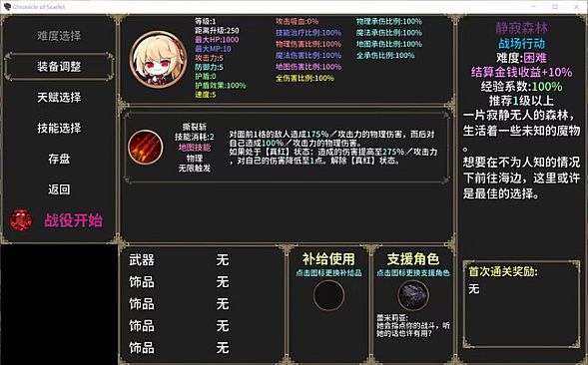Select the 撕裂斩 skill description panel
Viewport: 588px width, 365px height.
click(x=287, y=148)
